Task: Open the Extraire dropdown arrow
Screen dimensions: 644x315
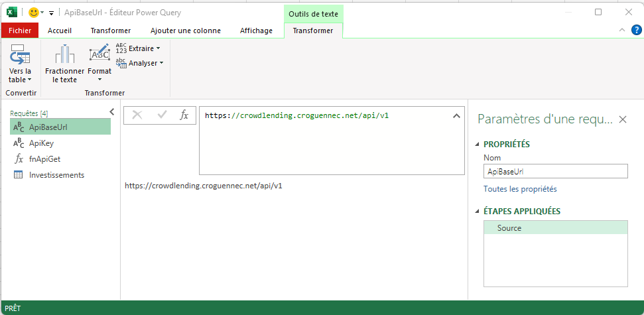Action: tap(158, 48)
